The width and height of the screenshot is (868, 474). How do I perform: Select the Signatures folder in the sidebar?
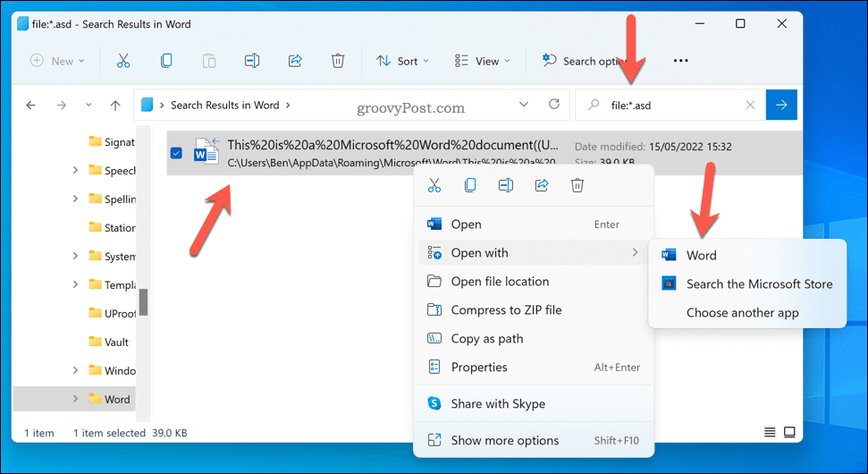click(112, 142)
